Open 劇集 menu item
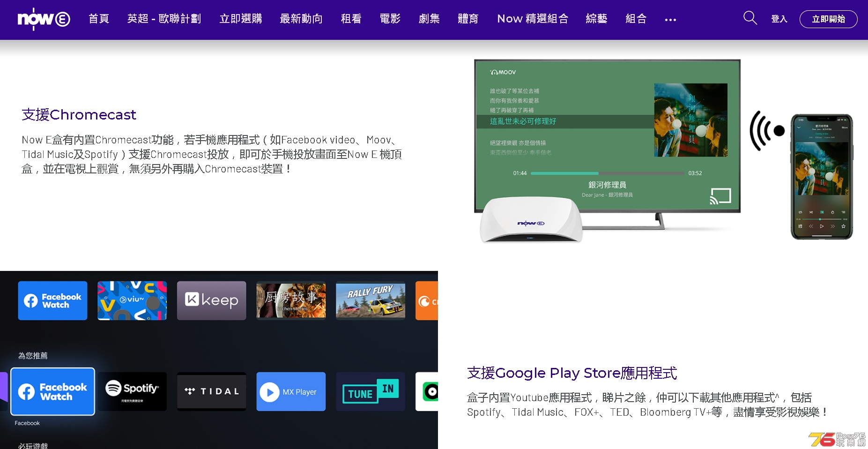This screenshot has height=449, width=868. [x=429, y=19]
